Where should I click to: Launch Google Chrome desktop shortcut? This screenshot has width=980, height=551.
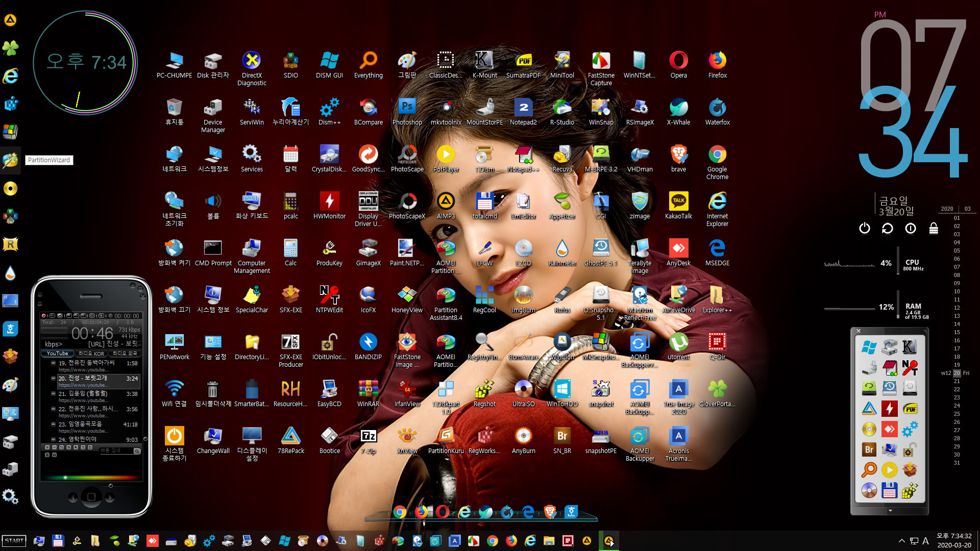[717, 162]
